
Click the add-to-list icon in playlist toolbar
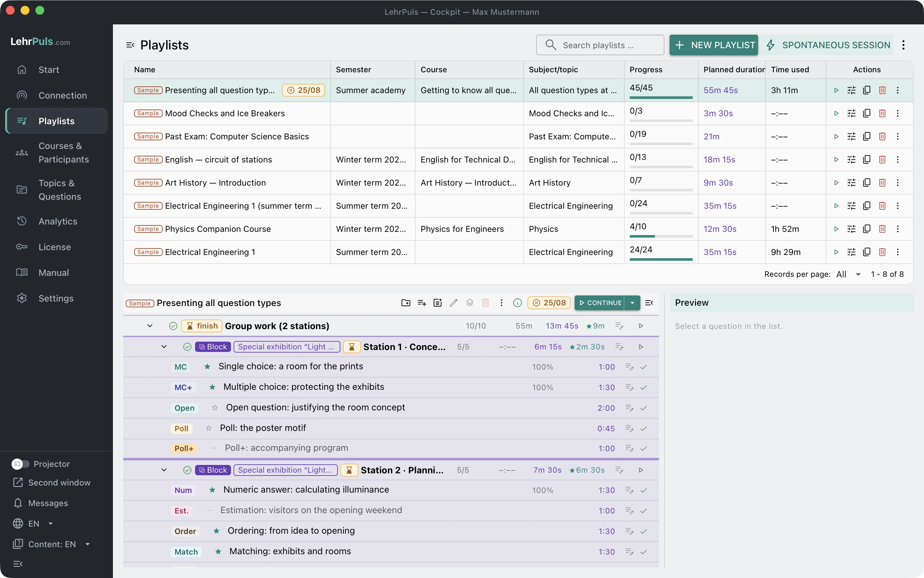coord(422,303)
